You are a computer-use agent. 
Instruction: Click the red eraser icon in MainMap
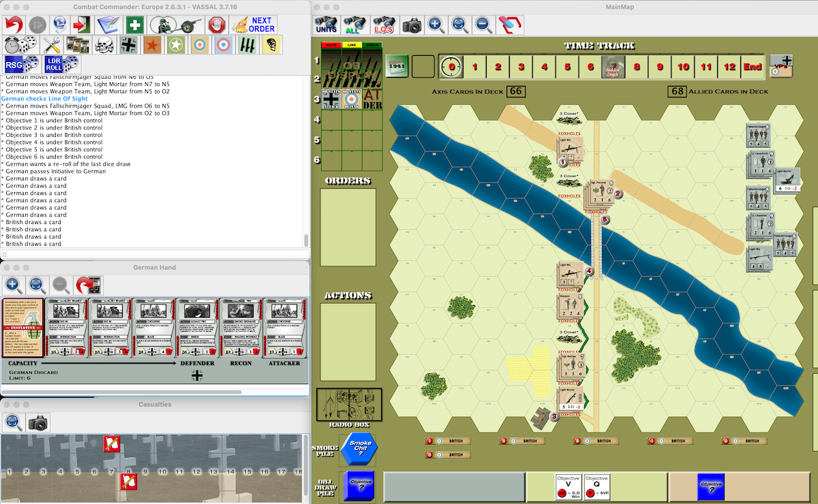tap(510, 25)
